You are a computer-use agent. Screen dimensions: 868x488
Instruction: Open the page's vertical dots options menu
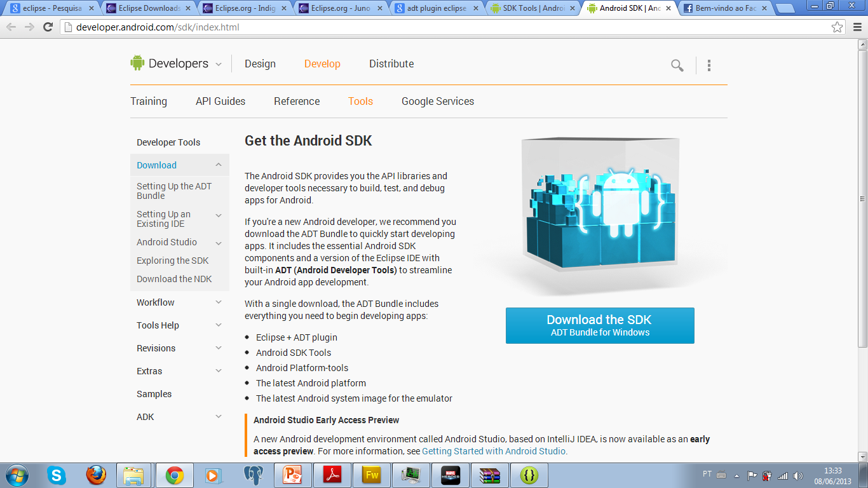point(709,65)
